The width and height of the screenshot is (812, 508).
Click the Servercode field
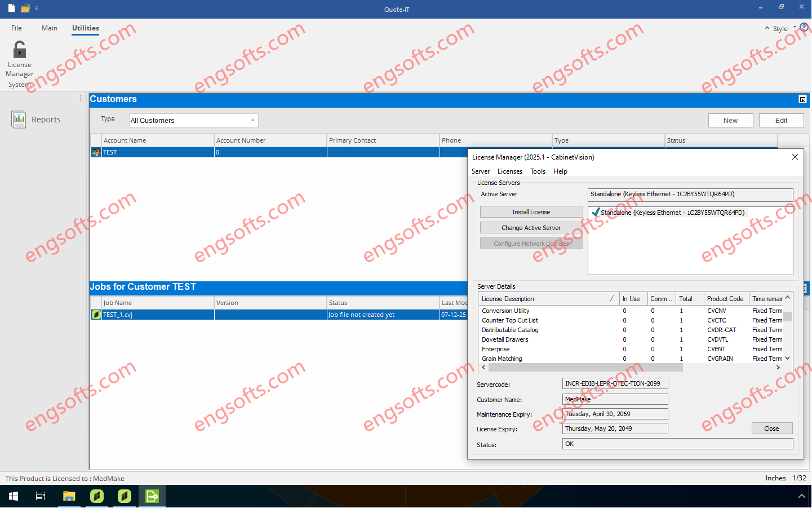615,383
